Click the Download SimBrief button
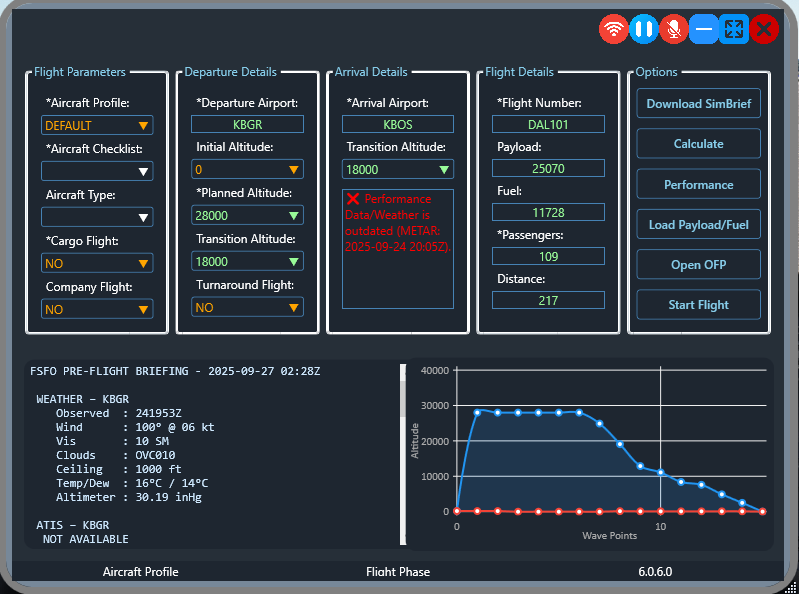The height and width of the screenshot is (594, 799). [x=698, y=104]
